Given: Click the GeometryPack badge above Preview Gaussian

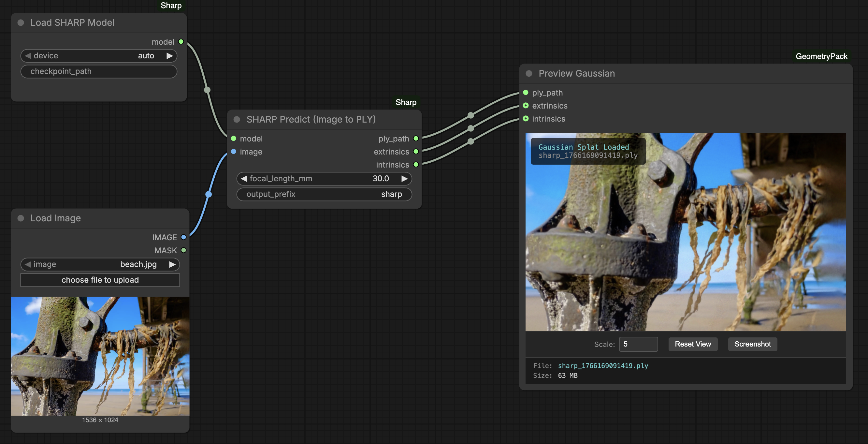Looking at the screenshot, I should (x=821, y=56).
